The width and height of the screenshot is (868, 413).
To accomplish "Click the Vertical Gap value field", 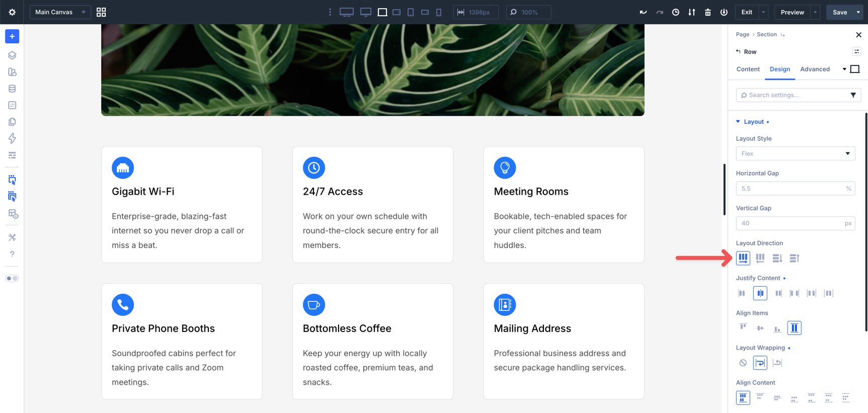I will tap(796, 223).
